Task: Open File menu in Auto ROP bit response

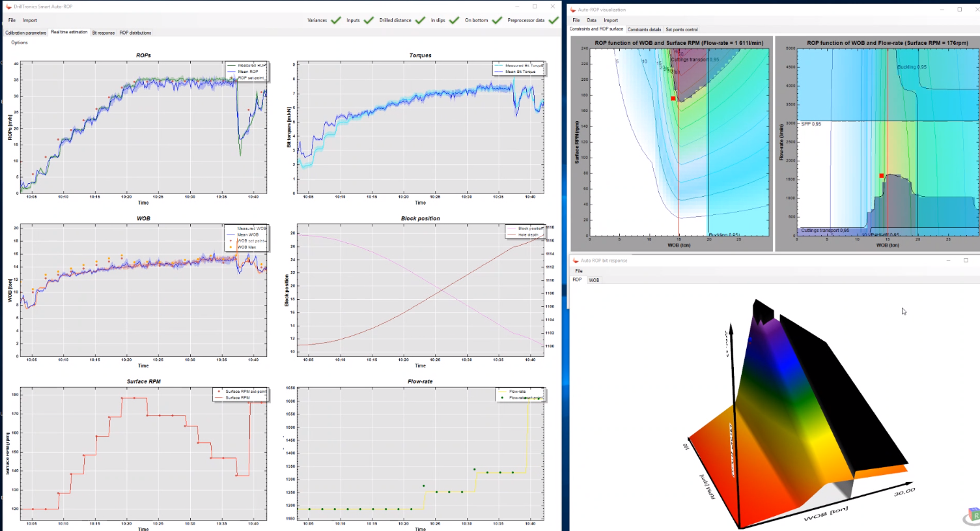Action: (579, 271)
